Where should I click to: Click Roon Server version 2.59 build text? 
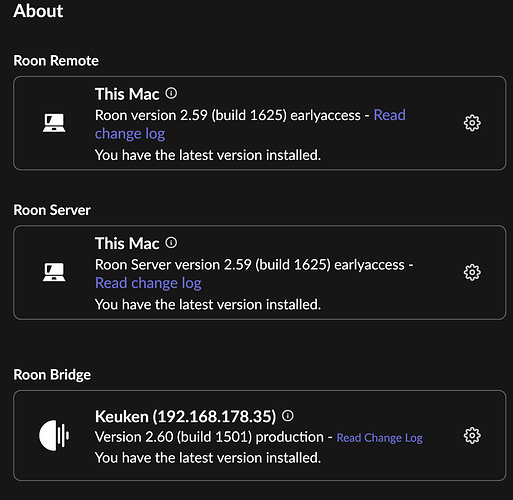point(254,265)
